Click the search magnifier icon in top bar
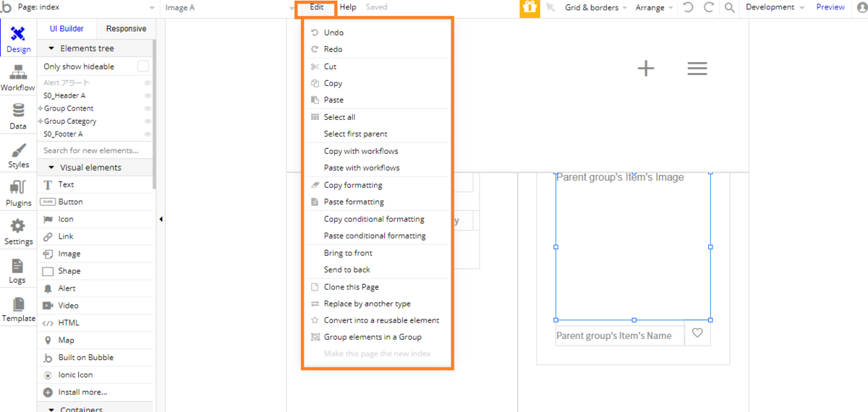The width and height of the screenshot is (868, 412). [x=730, y=7]
